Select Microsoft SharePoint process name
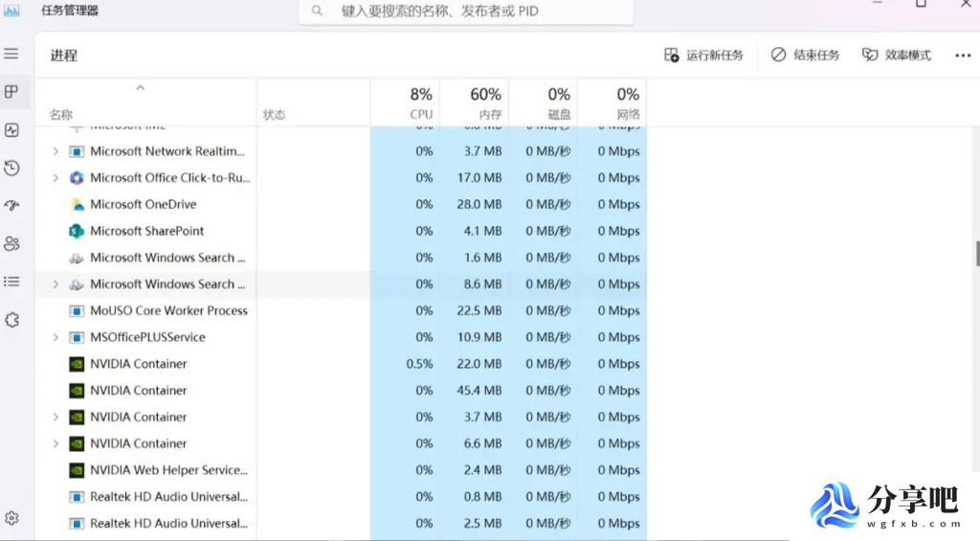The width and height of the screenshot is (980, 541). (146, 231)
